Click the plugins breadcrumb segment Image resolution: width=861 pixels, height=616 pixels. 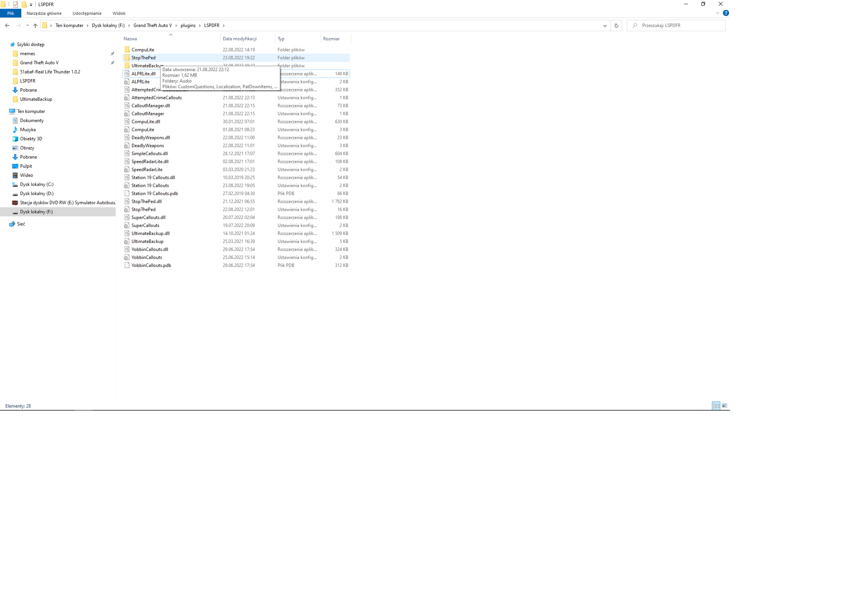pyautogui.click(x=188, y=25)
